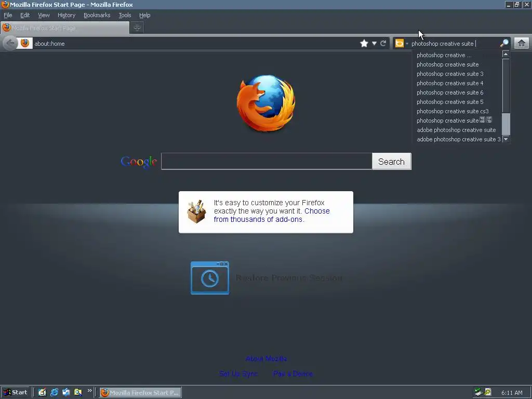Screen dimensions: 532x399
Task: Go back with the back arrow button
Action: [10, 43]
